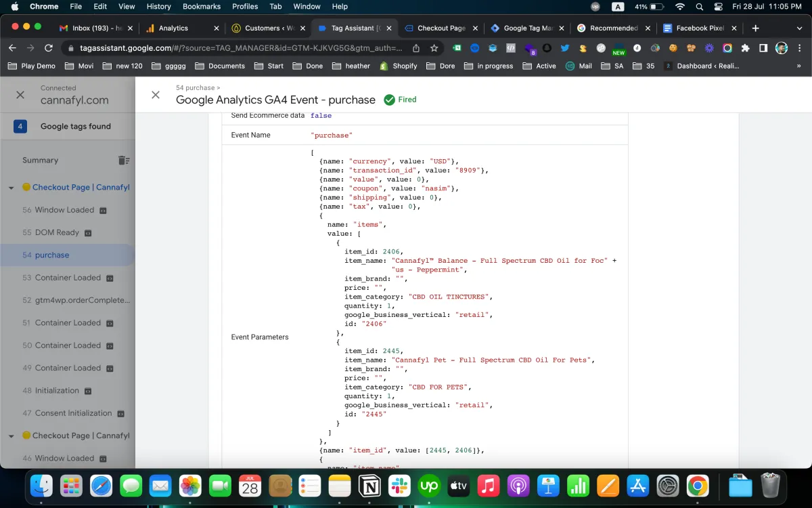Open the Chrome app menu in menu bar
812x508 pixels.
click(44, 7)
